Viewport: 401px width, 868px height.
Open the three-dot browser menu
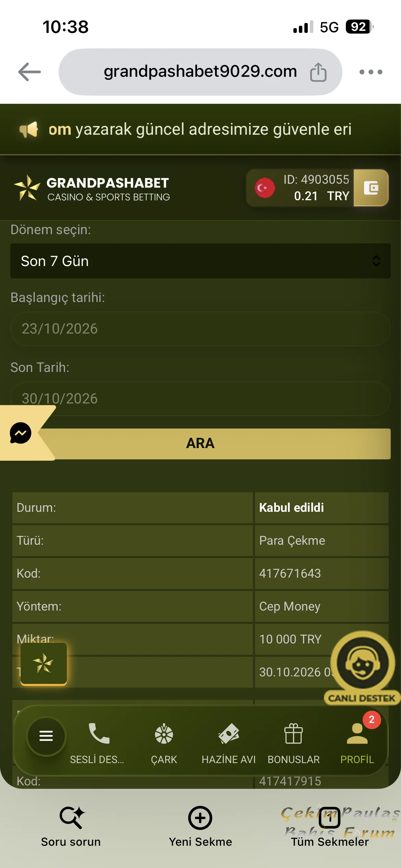click(x=370, y=72)
